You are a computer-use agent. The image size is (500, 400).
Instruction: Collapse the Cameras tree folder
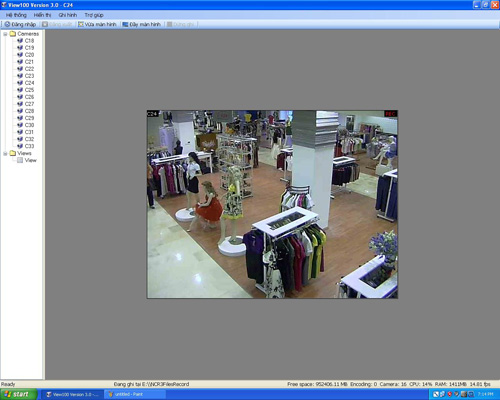click(x=5, y=34)
